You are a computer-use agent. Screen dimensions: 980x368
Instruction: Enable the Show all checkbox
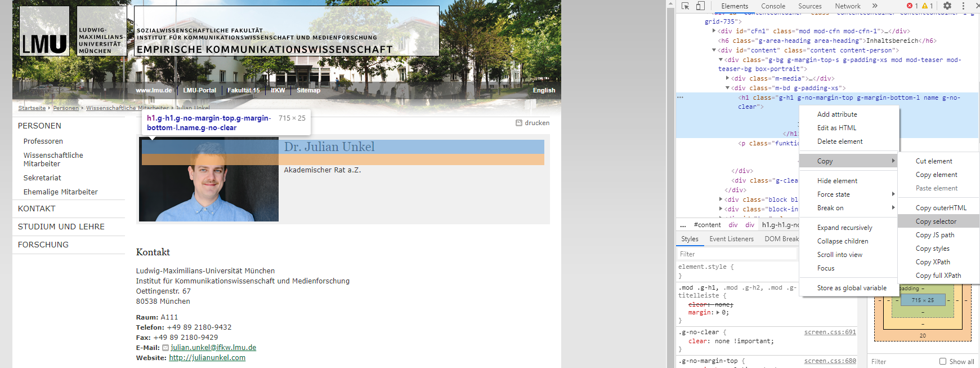click(943, 361)
